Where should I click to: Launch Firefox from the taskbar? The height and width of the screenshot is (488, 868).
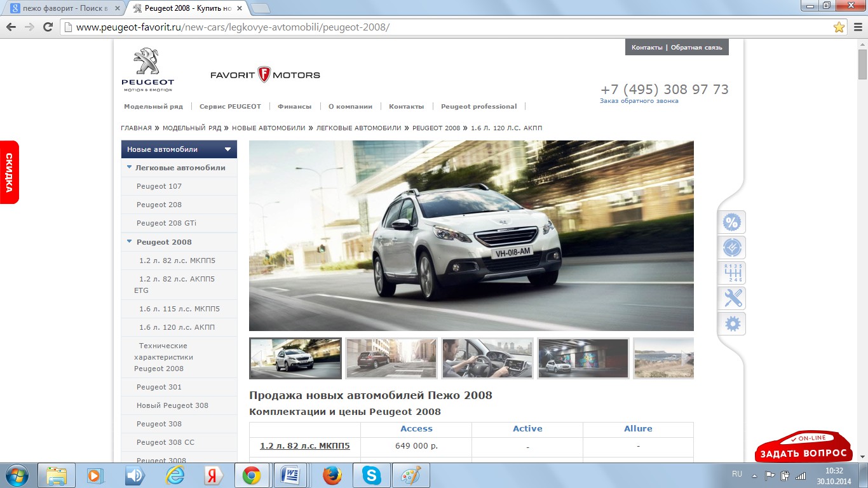332,475
